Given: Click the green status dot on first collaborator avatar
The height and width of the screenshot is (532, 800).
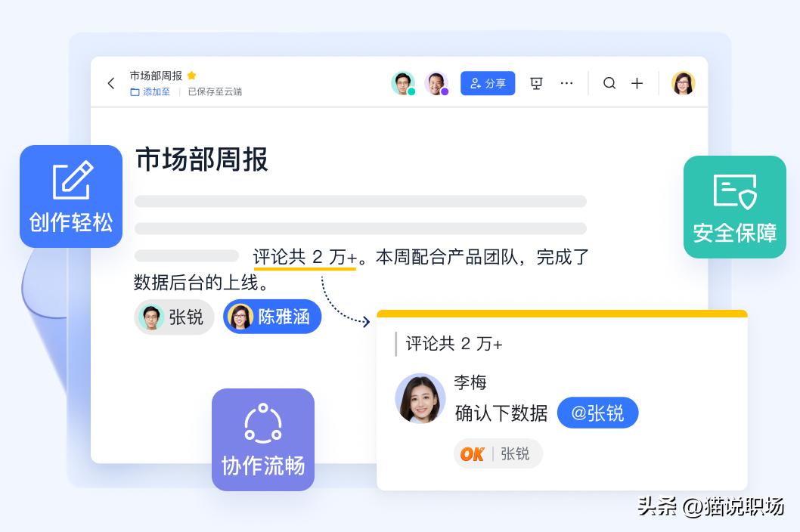Looking at the screenshot, I should point(411,91).
